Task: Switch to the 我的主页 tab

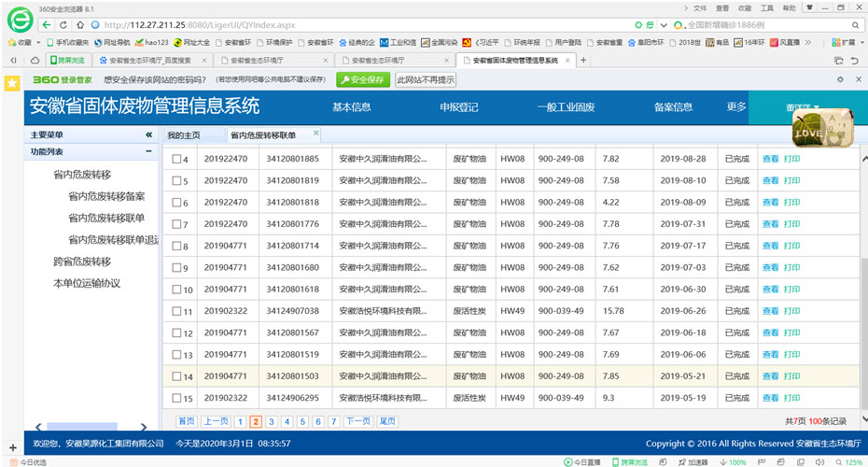Action: [184, 135]
